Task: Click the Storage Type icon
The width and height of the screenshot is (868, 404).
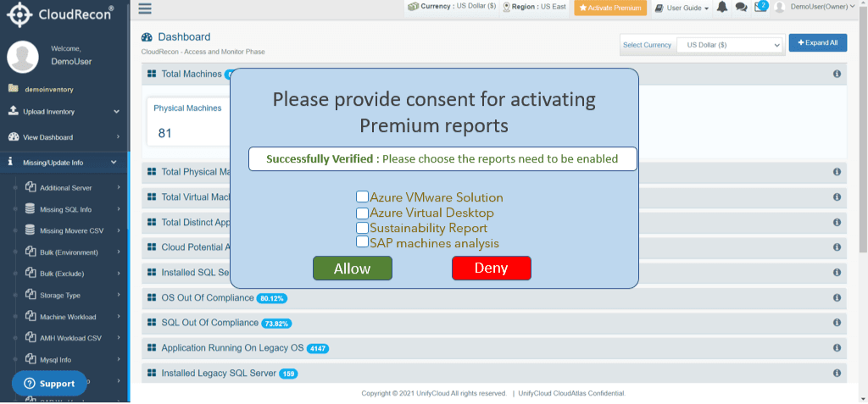Action: click(x=31, y=295)
